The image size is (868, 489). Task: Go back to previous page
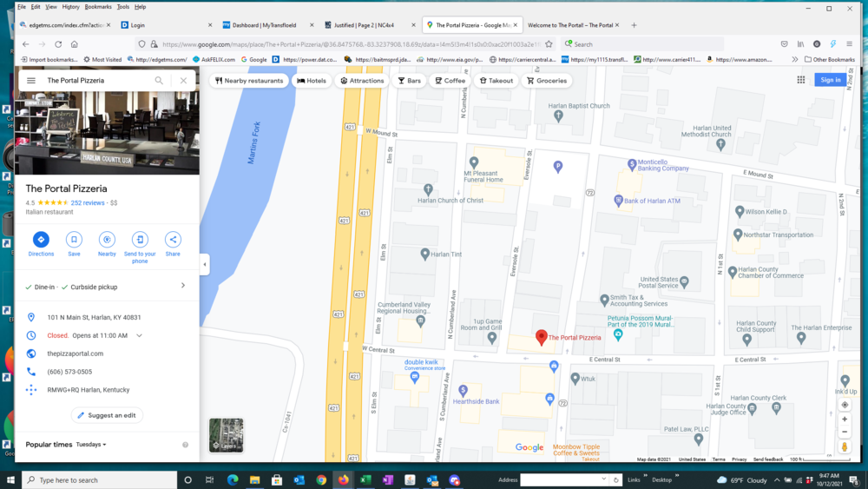[25, 44]
